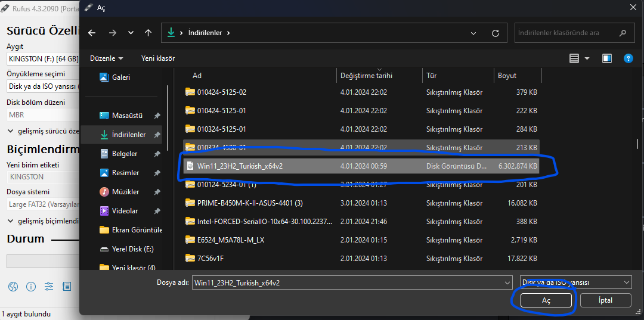Open help via the question mark icon
Viewport: 644px width, 320px height.
pos(628,58)
